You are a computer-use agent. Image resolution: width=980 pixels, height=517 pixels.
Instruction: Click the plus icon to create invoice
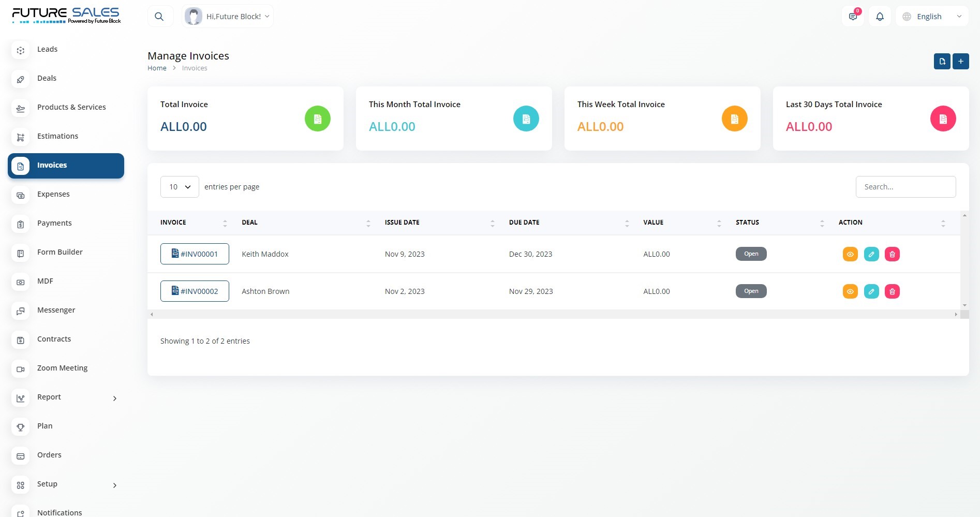coord(960,61)
